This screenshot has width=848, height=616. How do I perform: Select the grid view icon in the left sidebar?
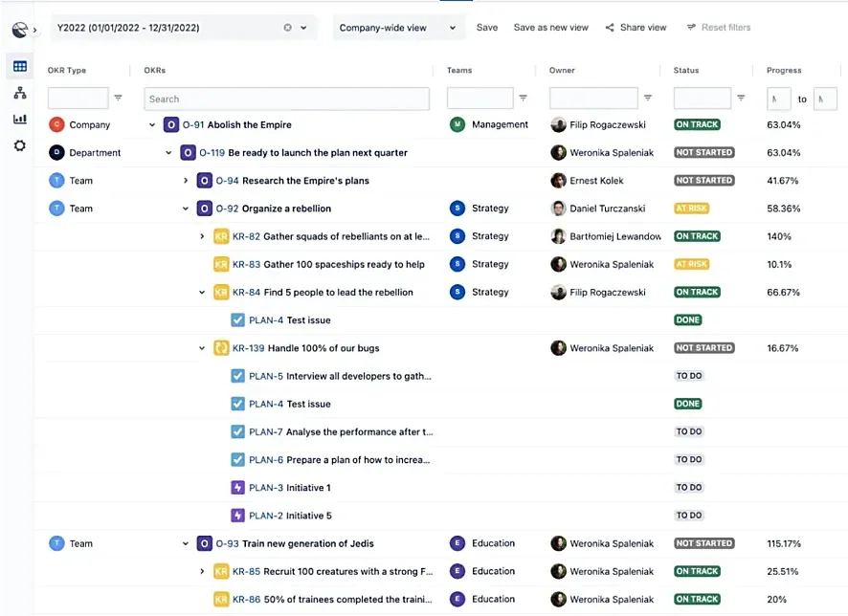(19, 65)
